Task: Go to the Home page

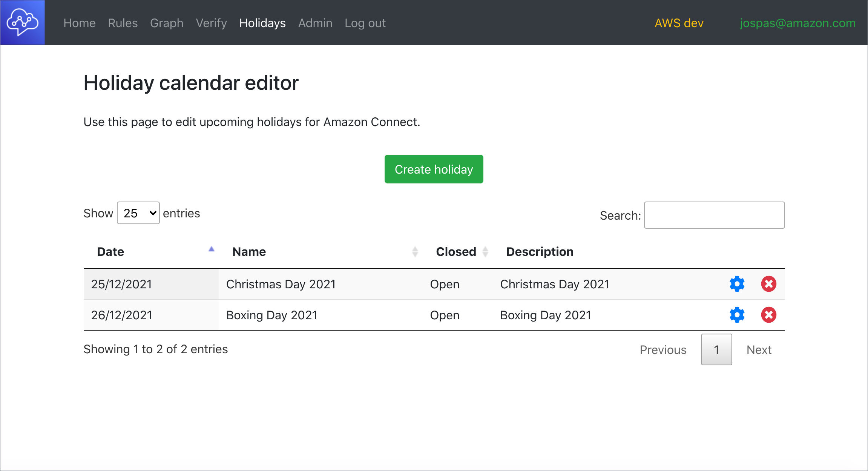Action: [79, 23]
